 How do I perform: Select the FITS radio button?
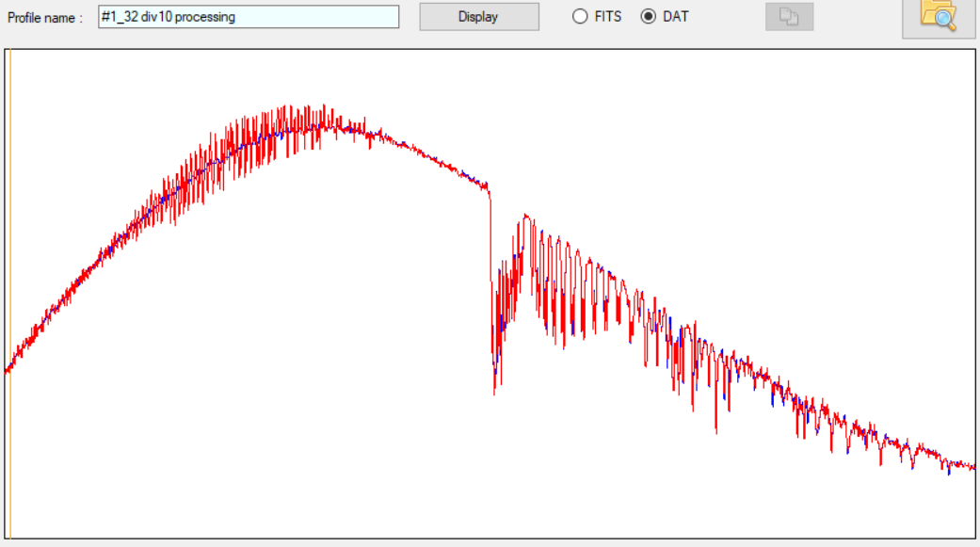click(x=580, y=17)
